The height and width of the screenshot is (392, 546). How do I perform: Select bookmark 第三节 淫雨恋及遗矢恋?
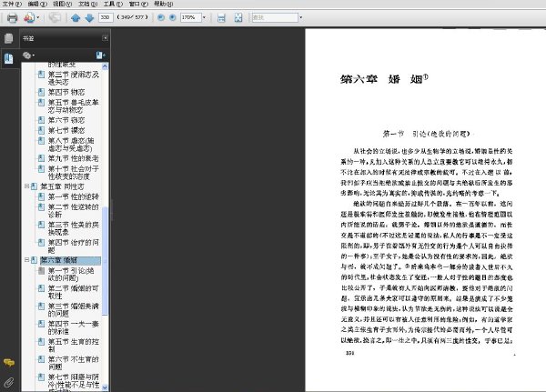tap(74, 78)
